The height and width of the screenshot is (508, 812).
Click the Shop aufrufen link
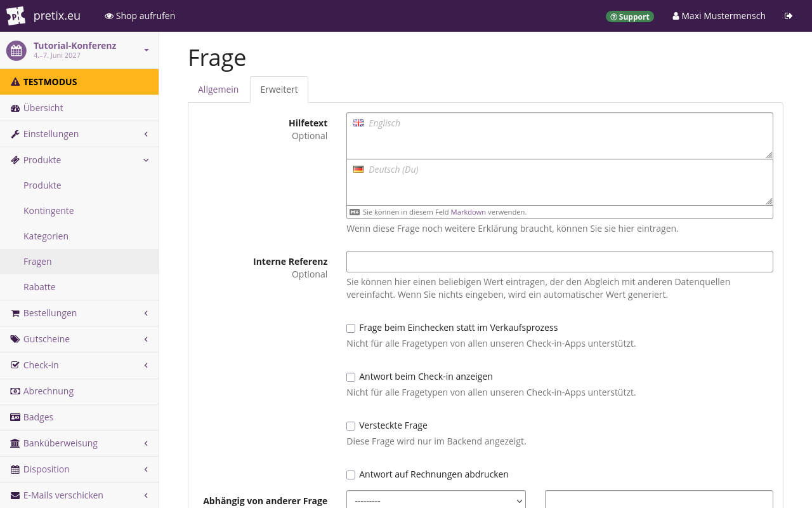(x=140, y=16)
